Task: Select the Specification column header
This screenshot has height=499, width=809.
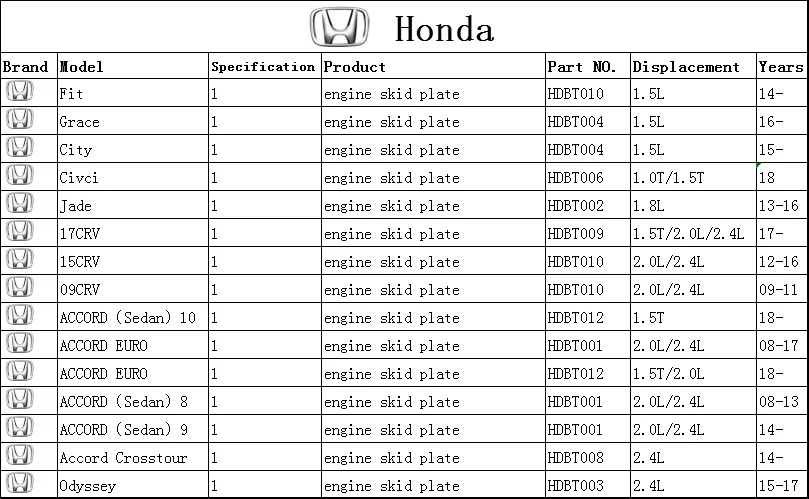Action: click(263, 67)
